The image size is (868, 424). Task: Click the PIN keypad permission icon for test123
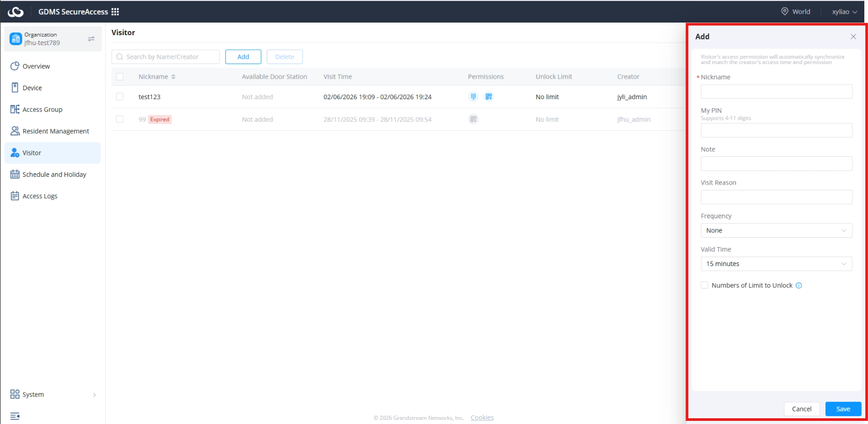click(473, 97)
